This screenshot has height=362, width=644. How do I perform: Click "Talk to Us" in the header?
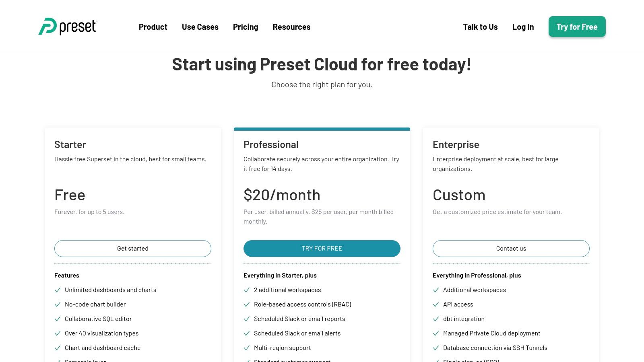(480, 27)
